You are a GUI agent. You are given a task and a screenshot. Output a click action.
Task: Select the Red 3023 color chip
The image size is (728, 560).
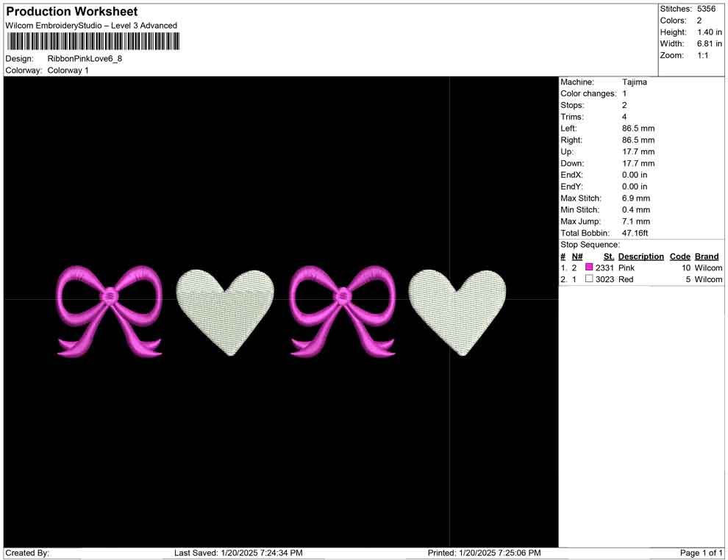588,279
